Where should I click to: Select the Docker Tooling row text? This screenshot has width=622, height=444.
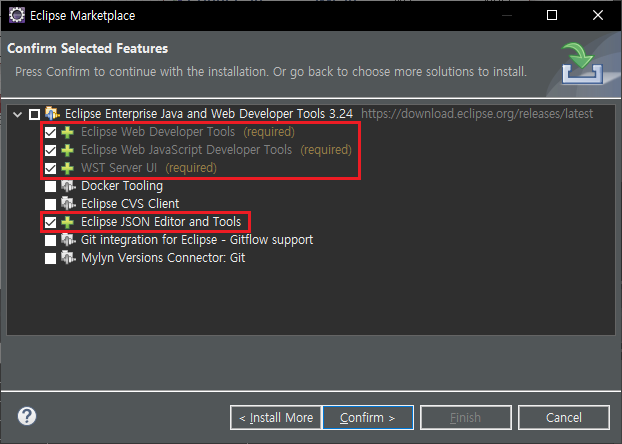pos(122,186)
